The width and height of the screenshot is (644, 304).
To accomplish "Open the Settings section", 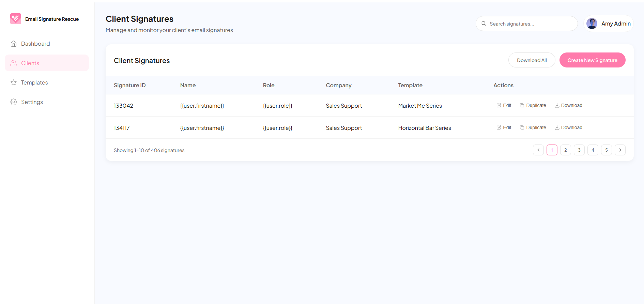I will (x=47, y=102).
